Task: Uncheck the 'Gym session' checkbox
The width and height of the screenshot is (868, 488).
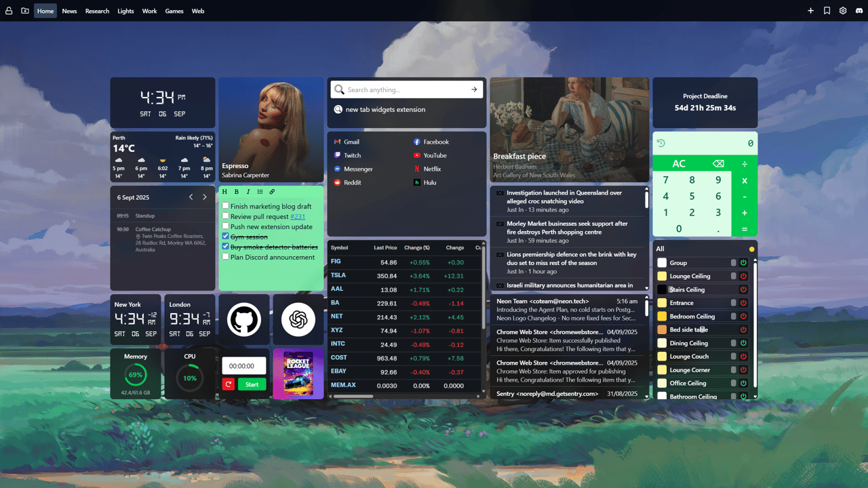Action: [226, 237]
